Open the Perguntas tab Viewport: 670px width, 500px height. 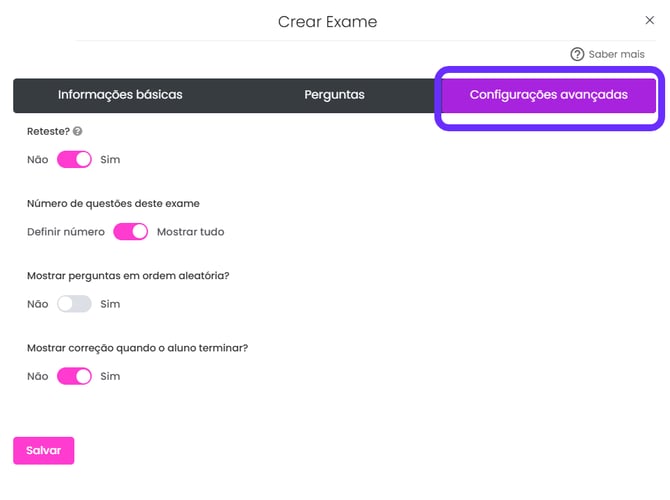coord(334,95)
